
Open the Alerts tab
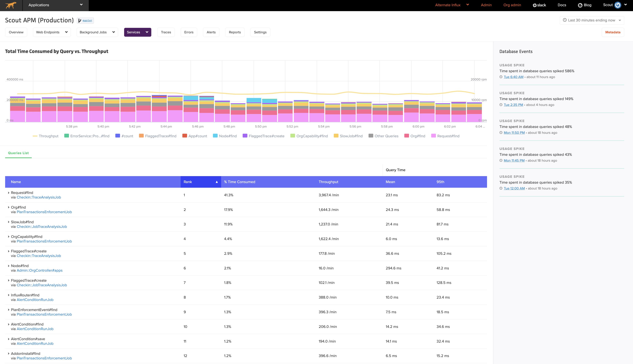(211, 32)
